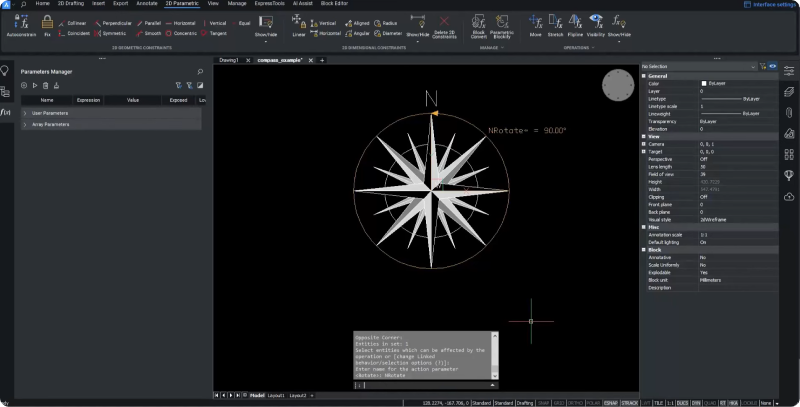Select the Fix constraint padlock icon
This screenshot has height=407, width=800.
click(47, 22)
